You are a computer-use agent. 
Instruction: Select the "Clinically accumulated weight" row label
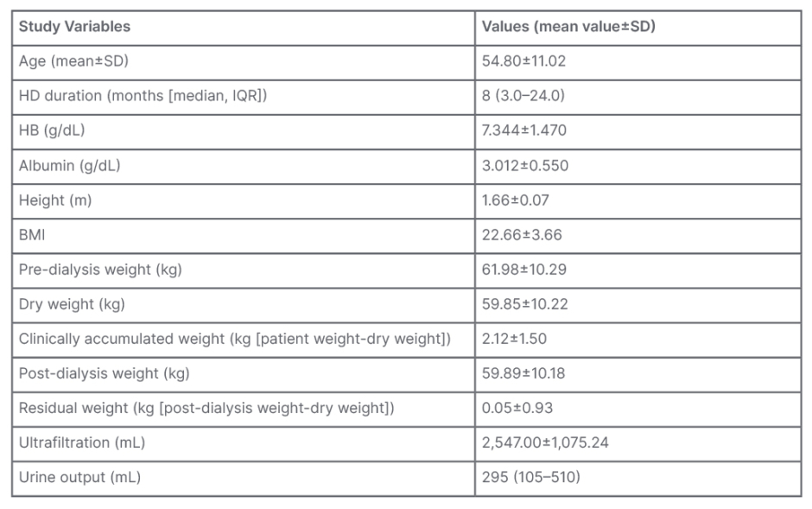coord(234,339)
